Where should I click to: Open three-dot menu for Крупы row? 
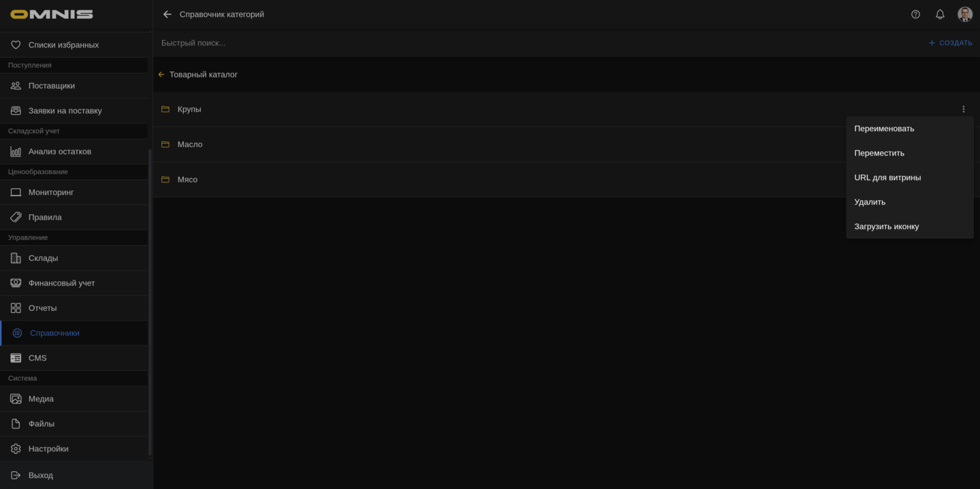tap(964, 109)
